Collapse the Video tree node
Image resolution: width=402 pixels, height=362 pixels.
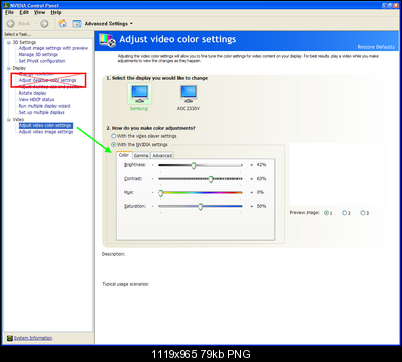click(x=9, y=120)
